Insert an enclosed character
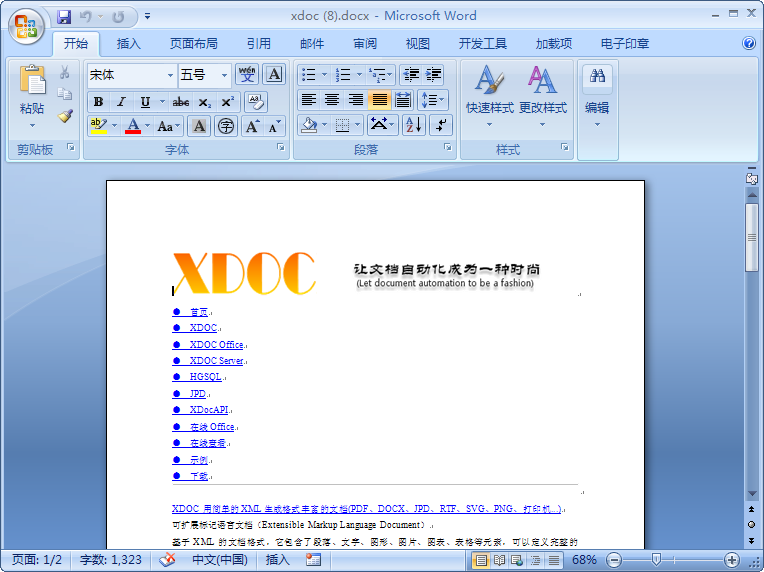764x572 pixels. point(226,127)
